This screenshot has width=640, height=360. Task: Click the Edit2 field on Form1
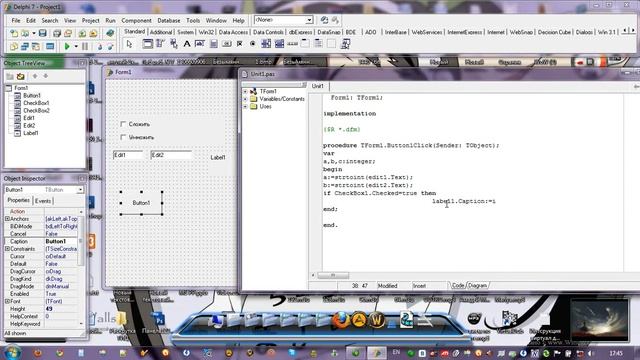click(171, 155)
